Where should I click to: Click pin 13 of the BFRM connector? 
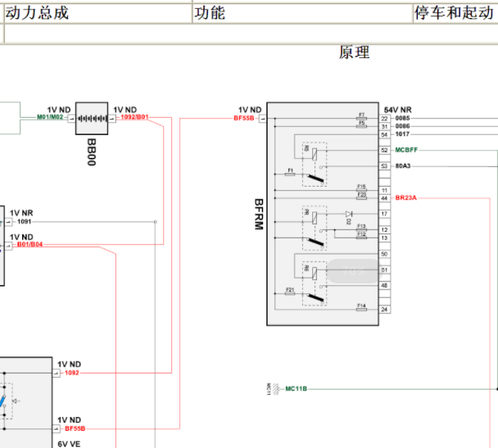(x=385, y=238)
